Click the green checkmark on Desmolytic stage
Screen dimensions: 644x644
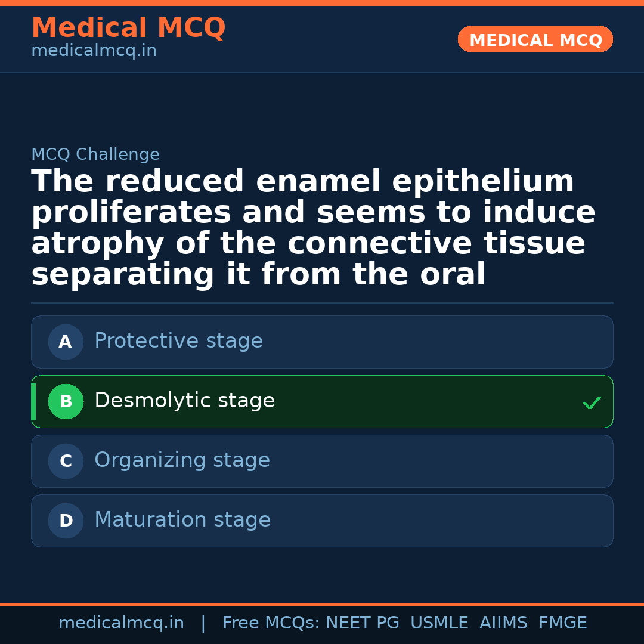tap(592, 403)
